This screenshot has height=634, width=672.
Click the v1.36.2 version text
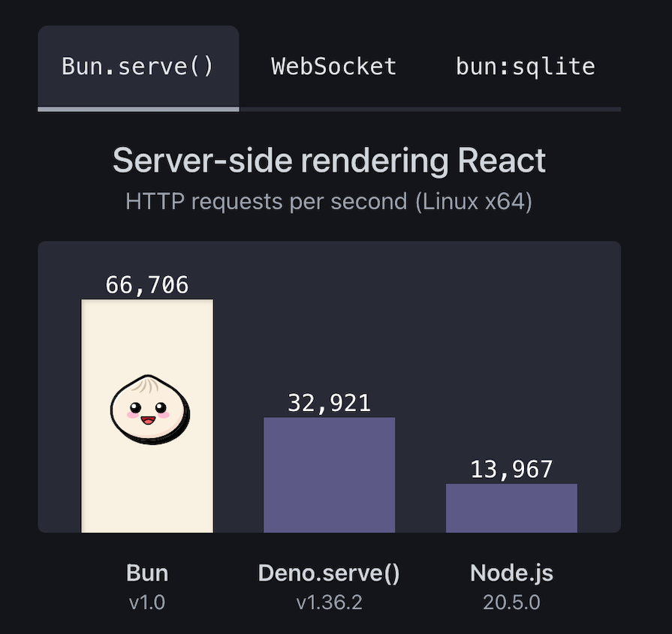pos(329,601)
